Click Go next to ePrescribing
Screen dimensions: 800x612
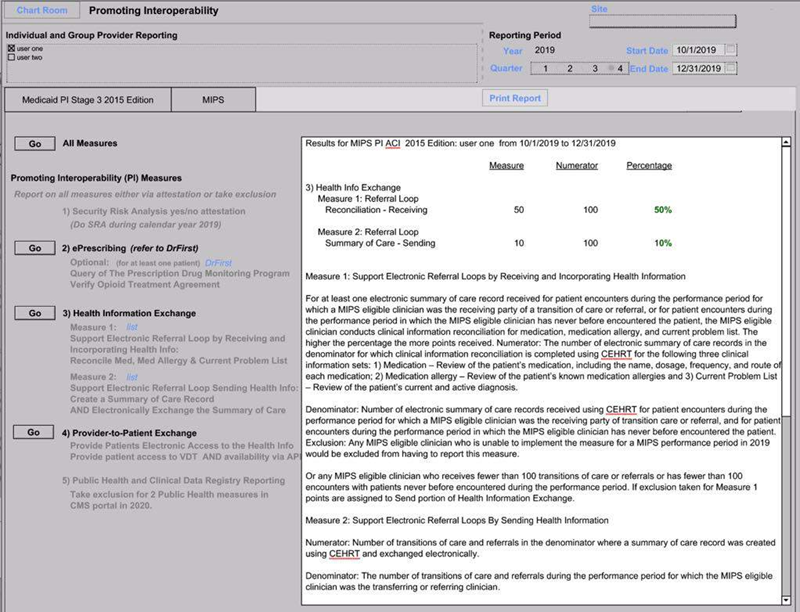tap(34, 247)
